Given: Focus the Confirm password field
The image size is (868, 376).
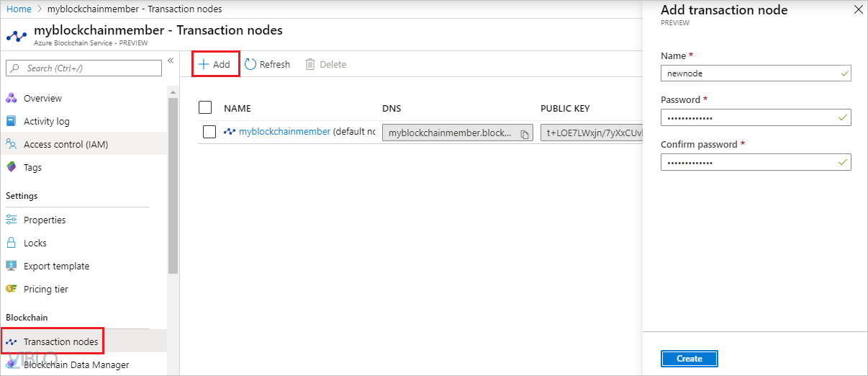Looking at the screenshot, I should pyautogui.click(x=749, y=162).
